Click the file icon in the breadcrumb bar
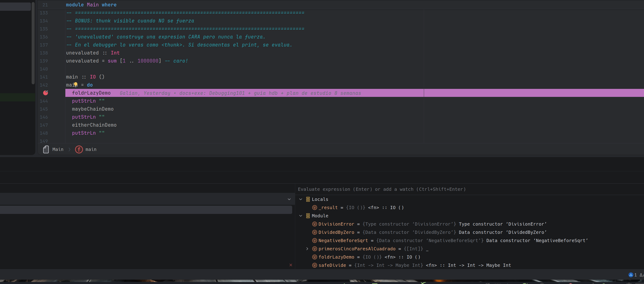The height and width of the screenshot is (284, 644). coord(46,149)
